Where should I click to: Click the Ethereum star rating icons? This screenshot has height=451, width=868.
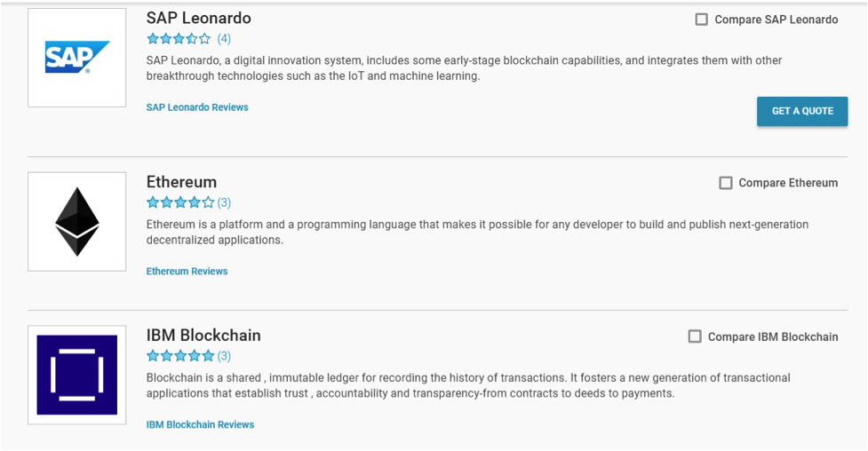[180, 202]
